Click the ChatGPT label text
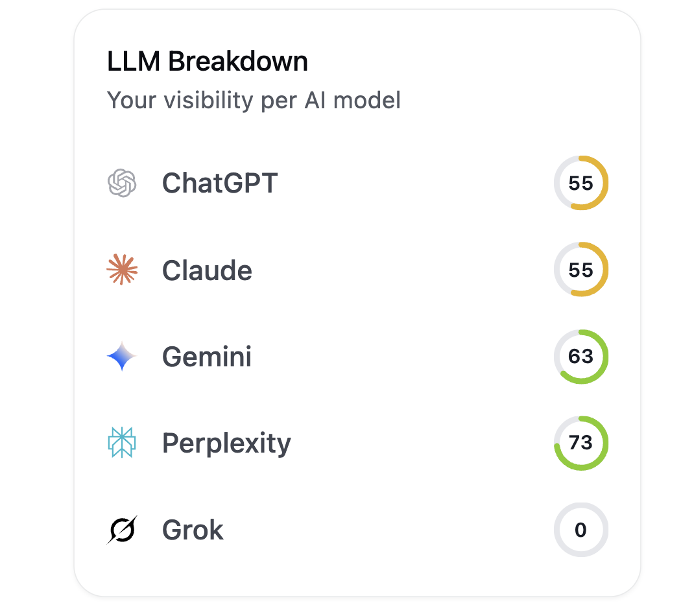Image resolution: width=681 pixels, height=616 pixels. click(220, 182)
